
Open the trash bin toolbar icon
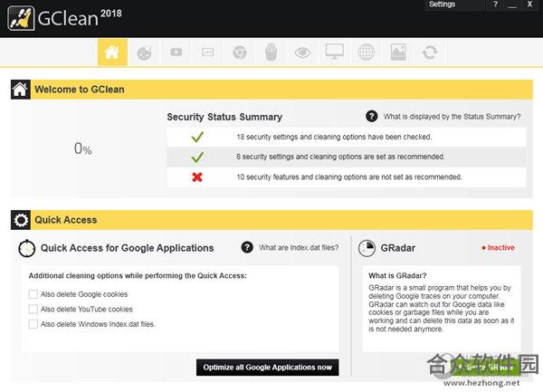pyautogui.click(x=271, y=53)
